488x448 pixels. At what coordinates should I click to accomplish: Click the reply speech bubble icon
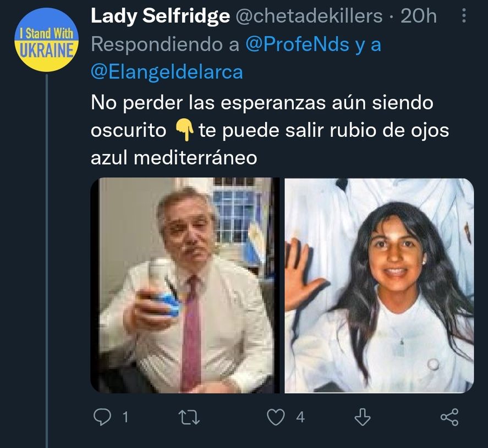click(x=102, y=417)
